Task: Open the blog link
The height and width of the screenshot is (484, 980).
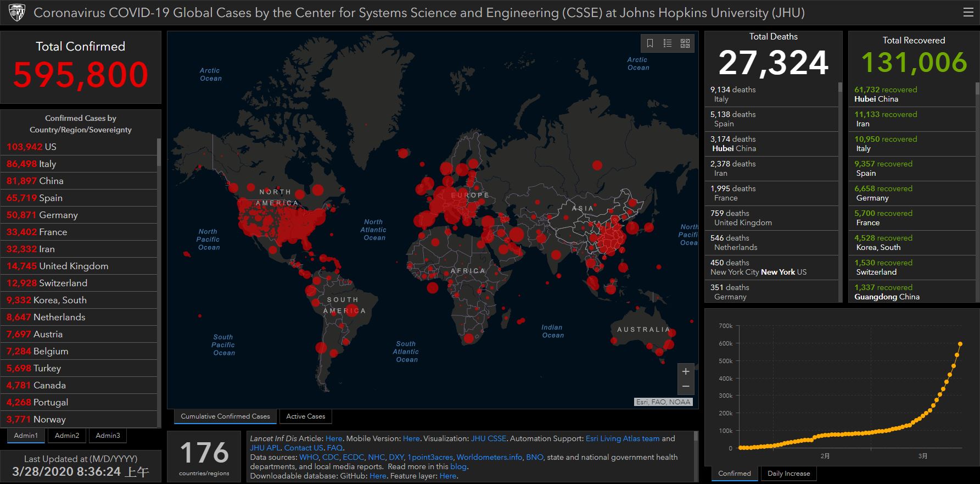Action: 458,466
